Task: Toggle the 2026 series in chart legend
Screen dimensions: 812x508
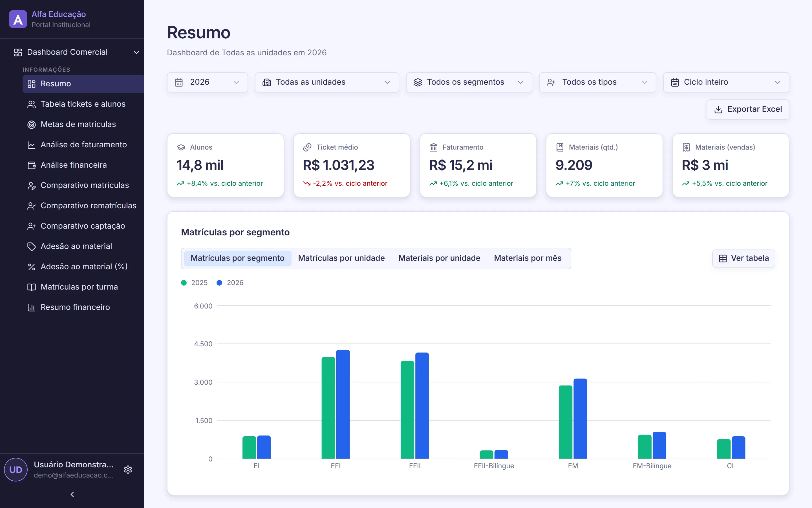Action: [x=230, y=283]
